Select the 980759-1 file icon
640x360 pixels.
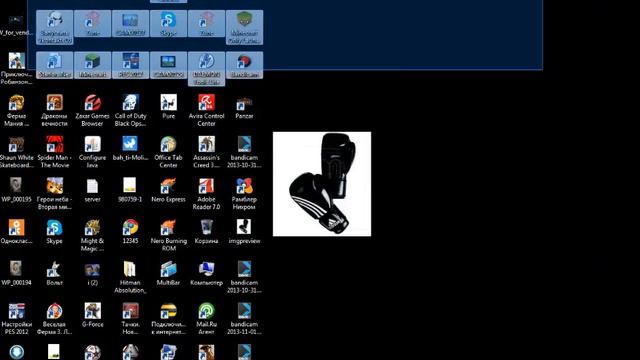[130, 190]
